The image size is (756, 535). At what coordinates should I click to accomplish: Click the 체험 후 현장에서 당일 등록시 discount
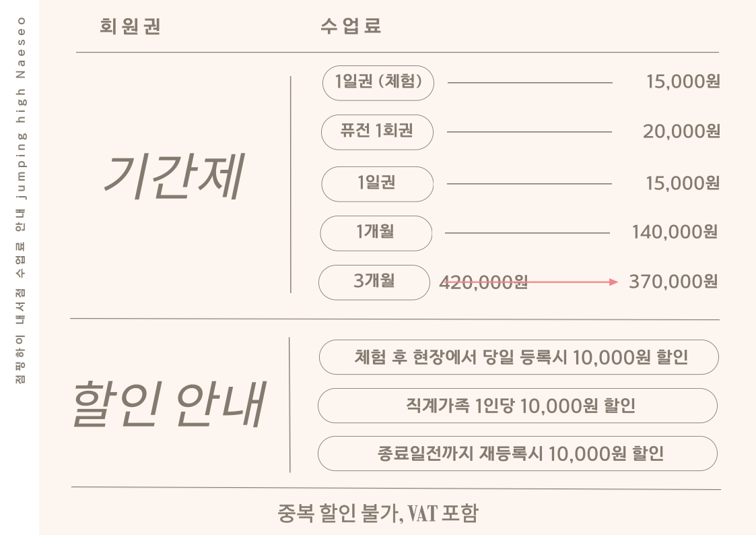click(518, 357)
